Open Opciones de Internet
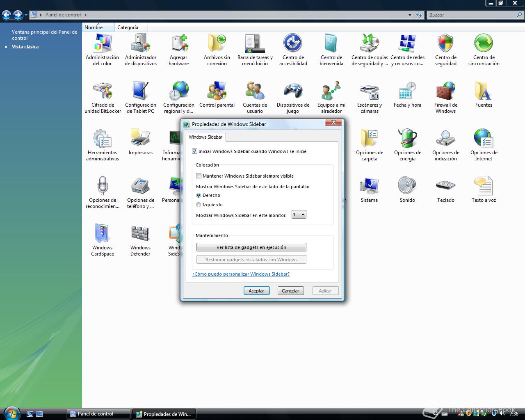 (x=484, y=145)
